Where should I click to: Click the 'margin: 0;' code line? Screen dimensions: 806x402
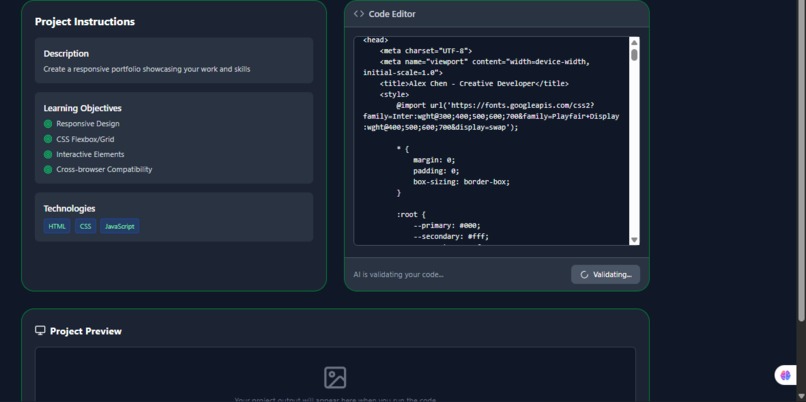[x=434, y=160]
